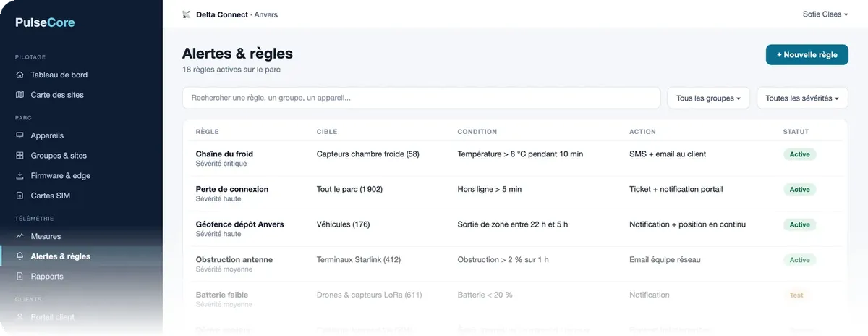868x336 pixels.
Task: Open the Géofence dépôt Anvers rule
Action: (x=240, y=224)
